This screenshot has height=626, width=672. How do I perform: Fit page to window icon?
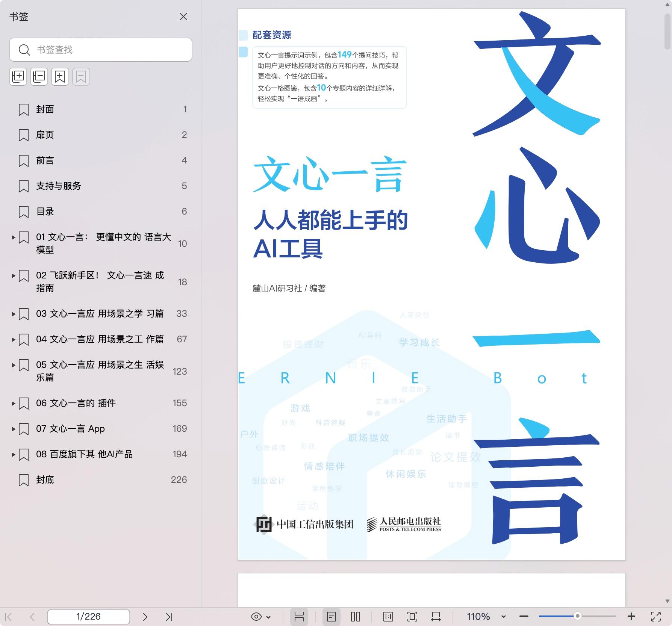[x=412, y=617]
